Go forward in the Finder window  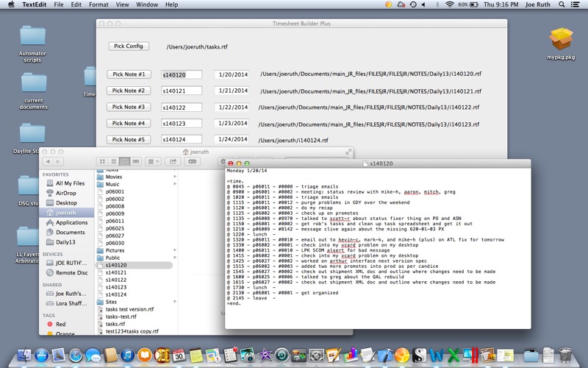58,161
